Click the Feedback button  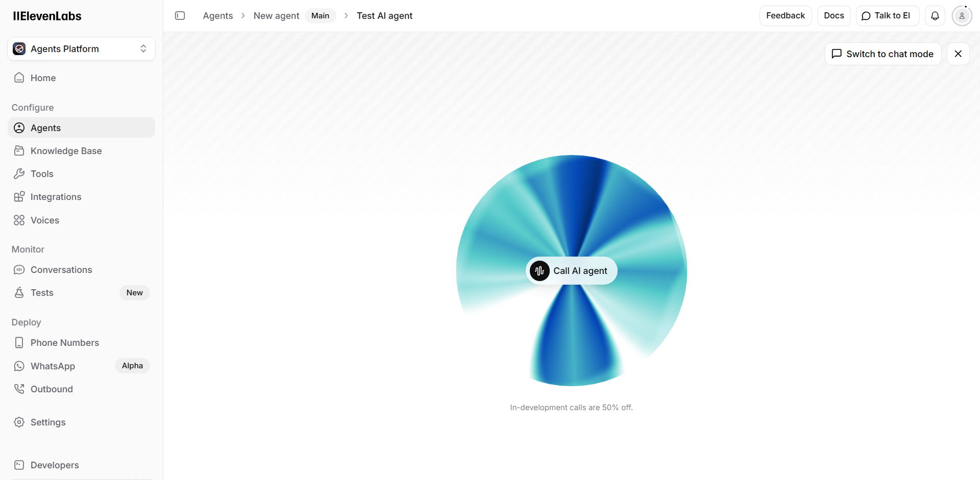[x=786, y=16]
